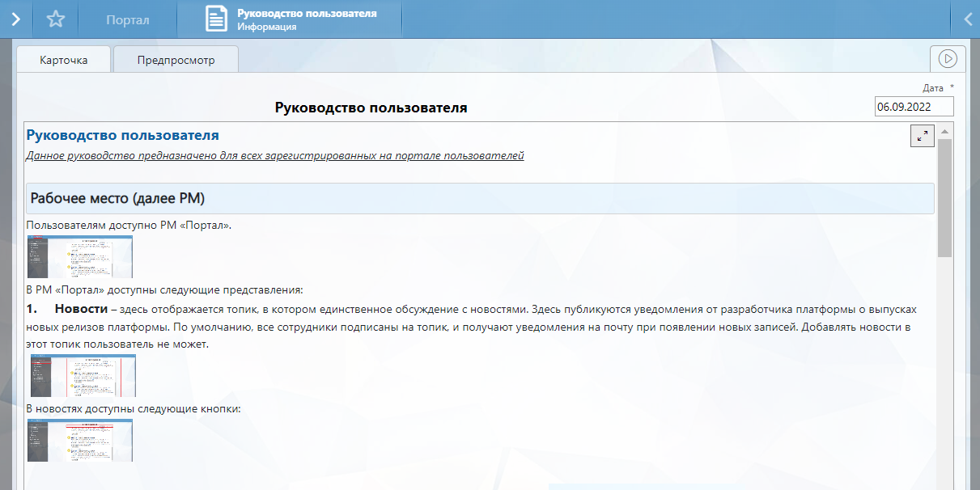Expand the left navigation panel chevron

[x=15, y=19]
